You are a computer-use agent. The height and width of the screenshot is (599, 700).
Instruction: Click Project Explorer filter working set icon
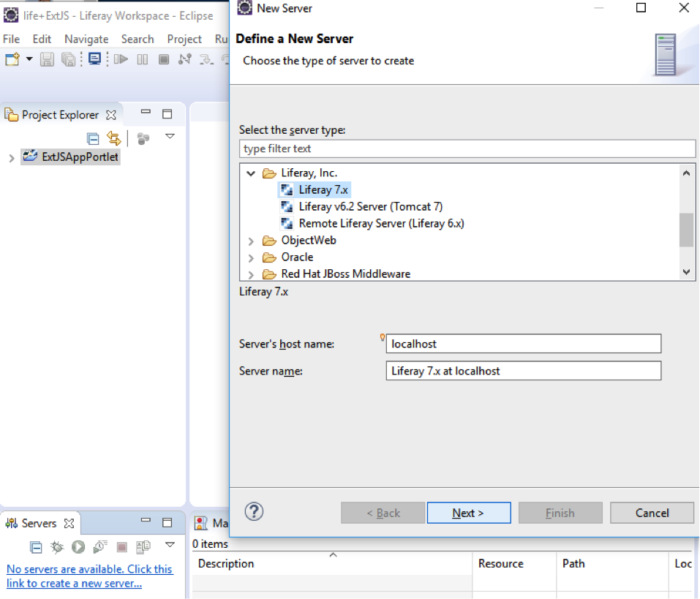pyautogui.click(x=143, y=139)
